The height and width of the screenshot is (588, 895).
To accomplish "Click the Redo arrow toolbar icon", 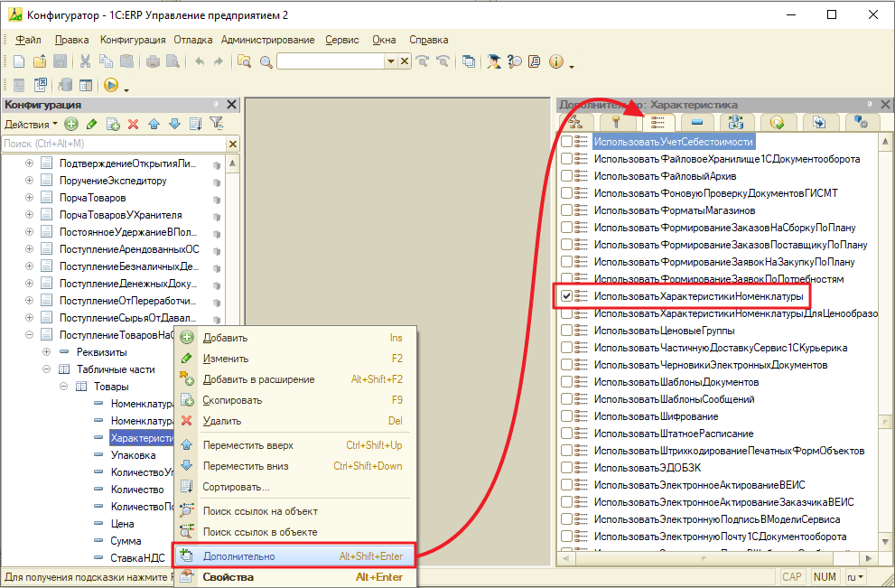I will point(218,61).
